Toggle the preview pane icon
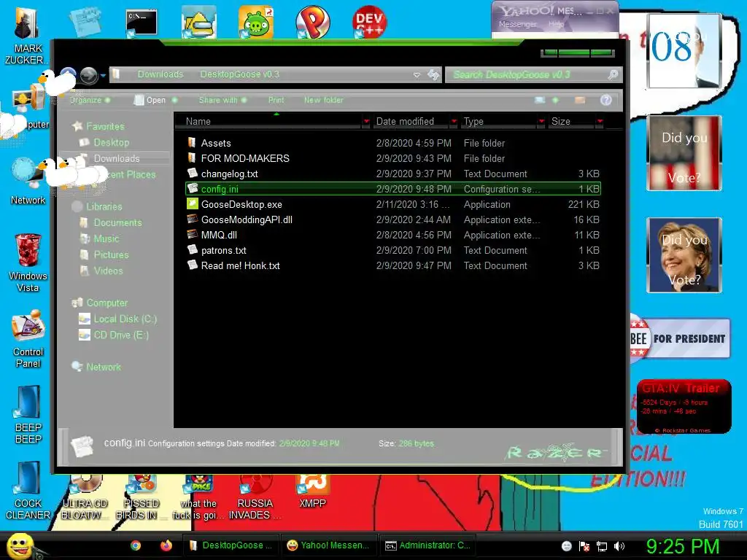This screenshot has height=560, width=747. pos(580,100)
